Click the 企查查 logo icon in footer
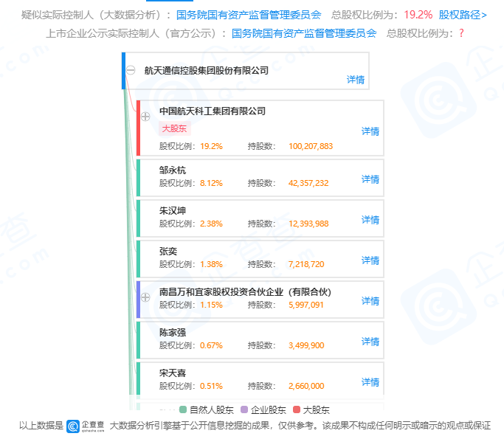Image resolution: width=504 pixels, height=439 pixels. (73, 426)
